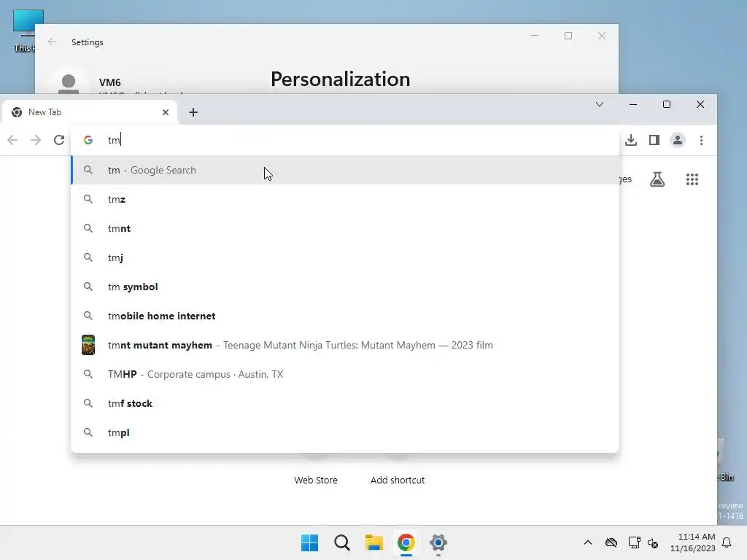Open Chrome's Downloads icon
Viewport: 747px width, 560px height.
click(x=631, y=140)
